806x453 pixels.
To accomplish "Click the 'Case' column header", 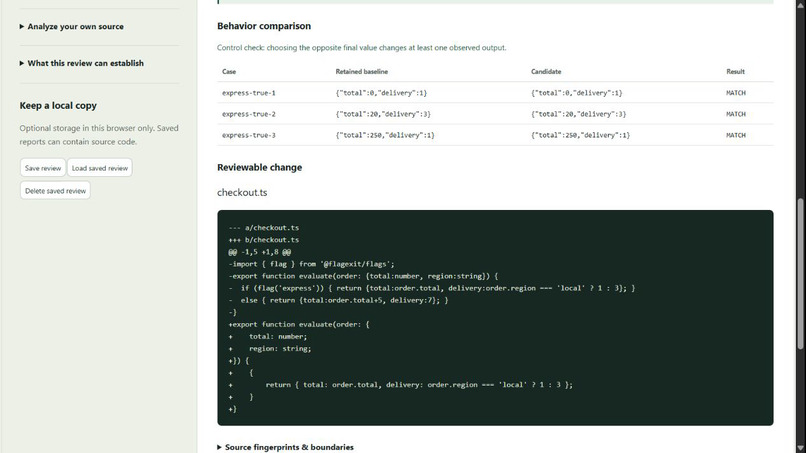I will (x=229, y=71).
